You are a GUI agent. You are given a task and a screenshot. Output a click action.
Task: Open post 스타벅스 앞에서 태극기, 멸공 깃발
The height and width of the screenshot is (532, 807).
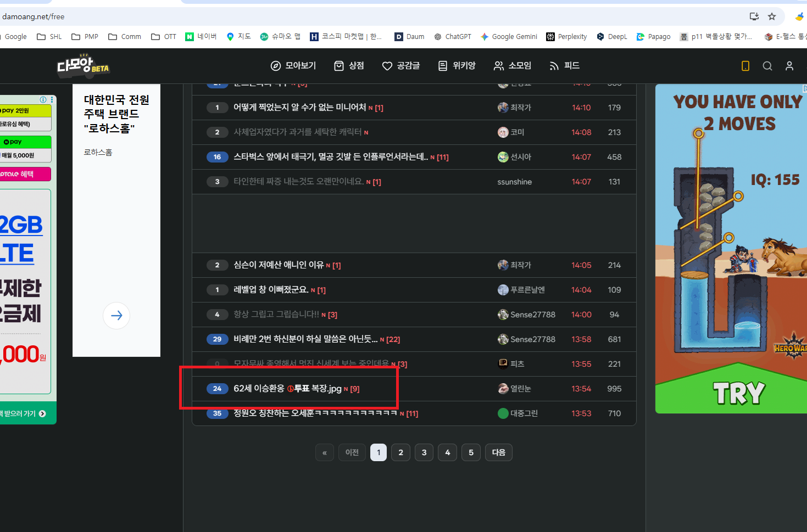[x=331, y=157]
